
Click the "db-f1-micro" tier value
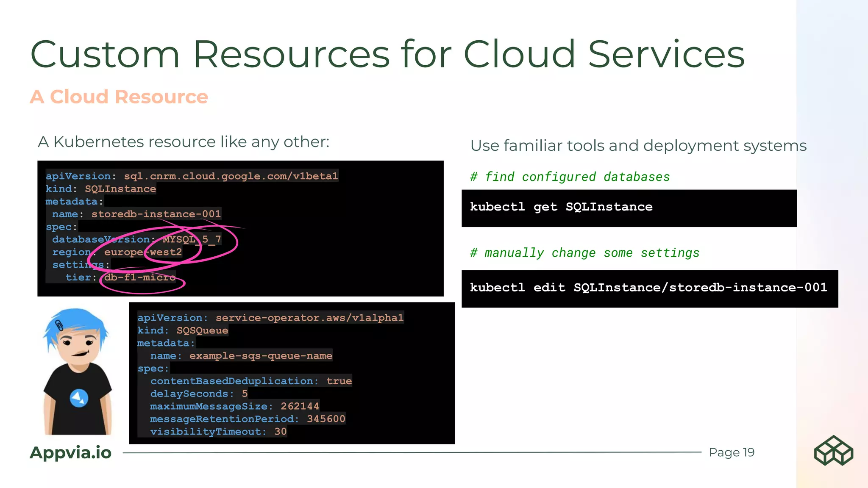point(140,277)
